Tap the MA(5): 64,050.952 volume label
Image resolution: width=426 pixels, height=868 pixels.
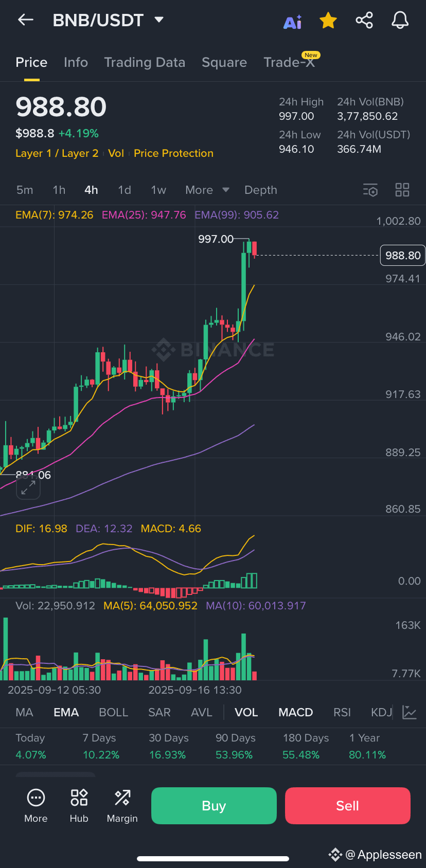point(150,606)
